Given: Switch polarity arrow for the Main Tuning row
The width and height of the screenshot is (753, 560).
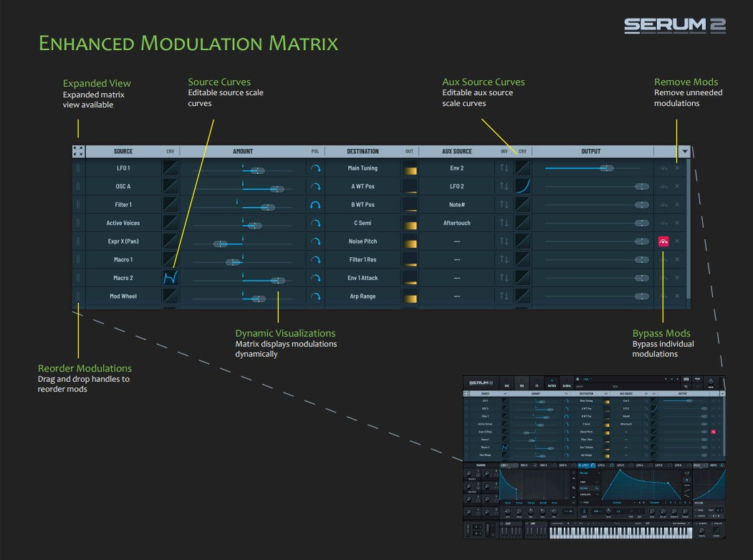Looking at the screenshot, I should point(315,168).
